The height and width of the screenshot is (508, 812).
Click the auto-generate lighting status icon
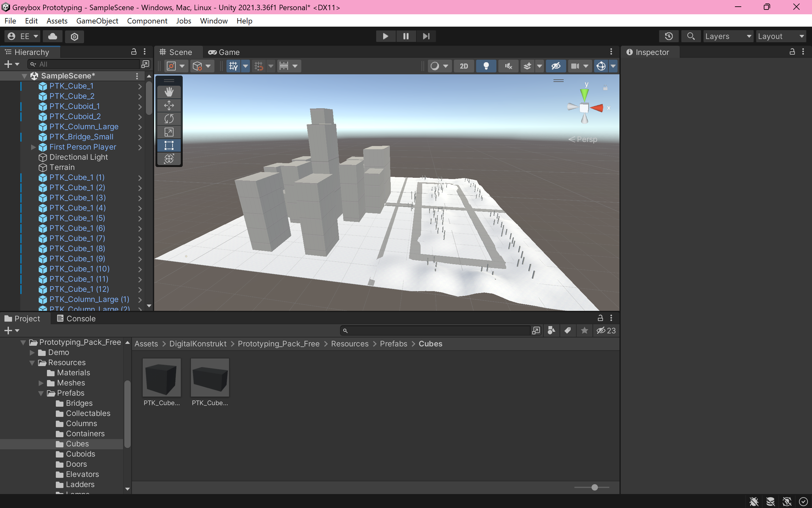(787, 502)
